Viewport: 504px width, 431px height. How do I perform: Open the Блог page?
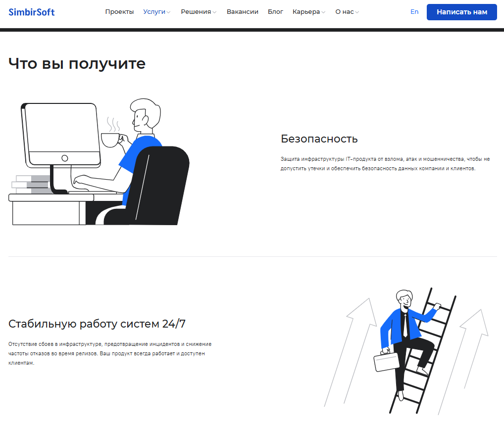(x=275, y=11)
